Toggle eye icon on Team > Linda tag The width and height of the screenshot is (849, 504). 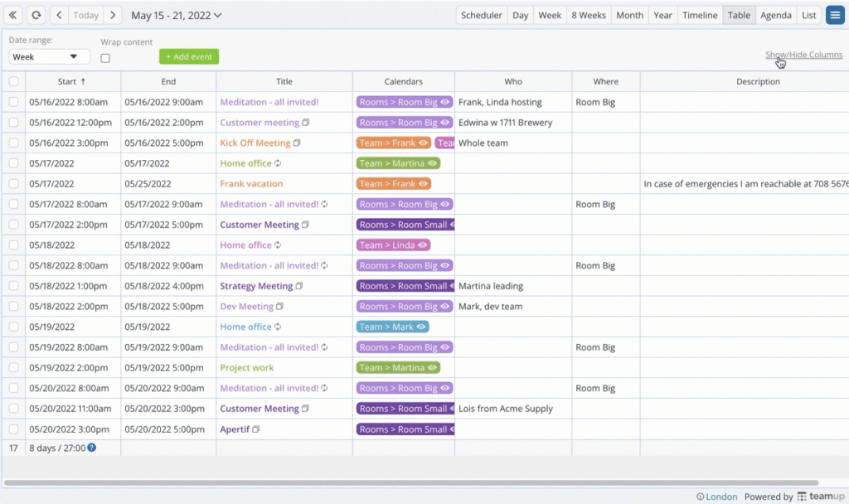[x=422, y=245]
